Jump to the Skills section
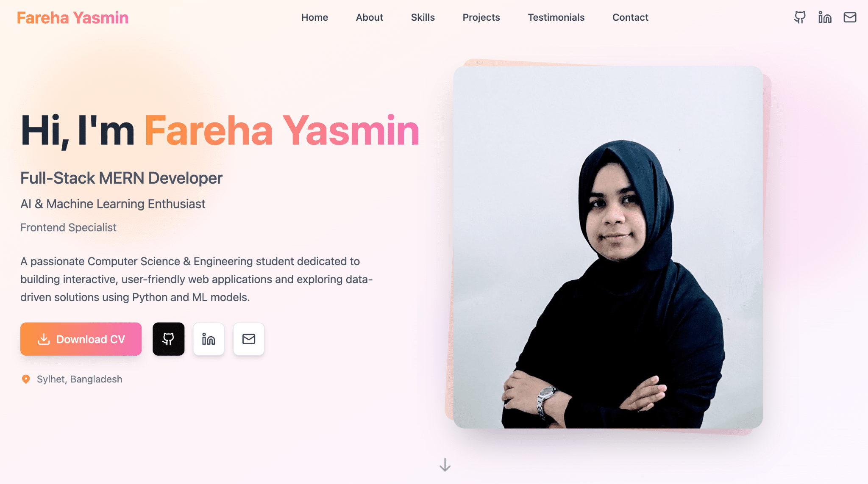This screenshot has width=868, height=484. [423, 17]
